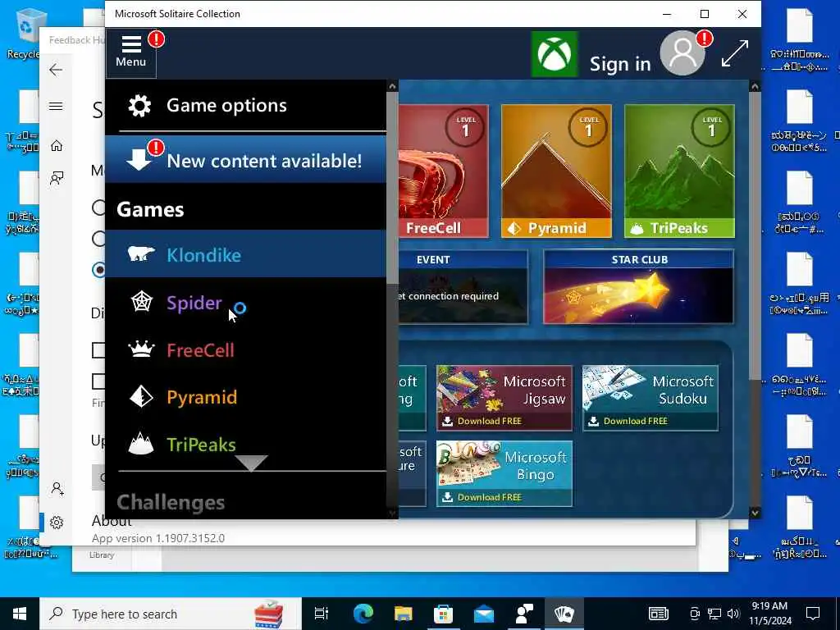This screenshot has height=630, width=840.
Task: Open the Menu hamburger button in Solitaire
Action: [x=130, y=52]
